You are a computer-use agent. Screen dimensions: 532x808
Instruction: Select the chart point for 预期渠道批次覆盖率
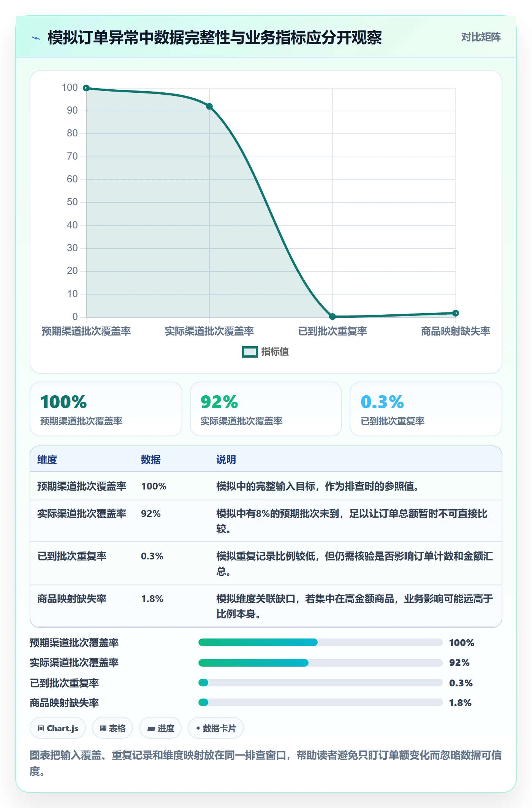click(86, 88)
